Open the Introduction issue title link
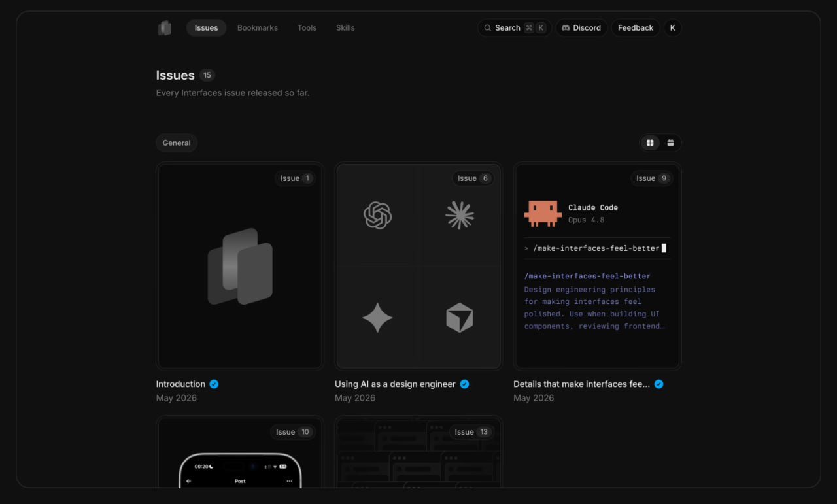Viewport: 837px width, 504px height. click(x=180, y=384)
